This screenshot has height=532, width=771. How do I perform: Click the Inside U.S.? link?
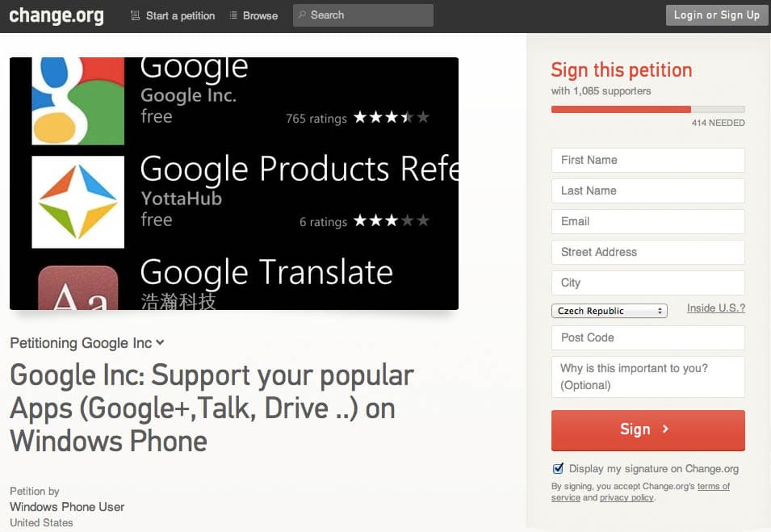click(716, 308)
